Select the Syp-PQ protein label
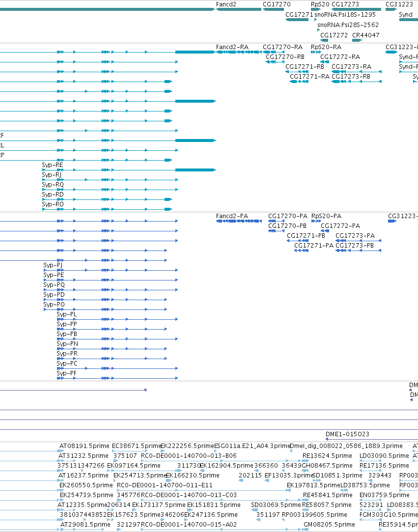This screenshot has width=418, height=532. pyautogui.click(x=54, y=285)
